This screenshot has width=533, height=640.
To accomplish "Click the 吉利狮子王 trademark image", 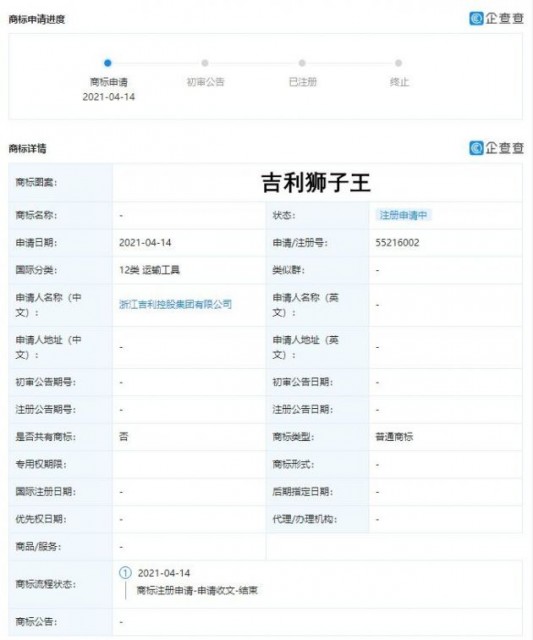I will click(x=316, y=182).
